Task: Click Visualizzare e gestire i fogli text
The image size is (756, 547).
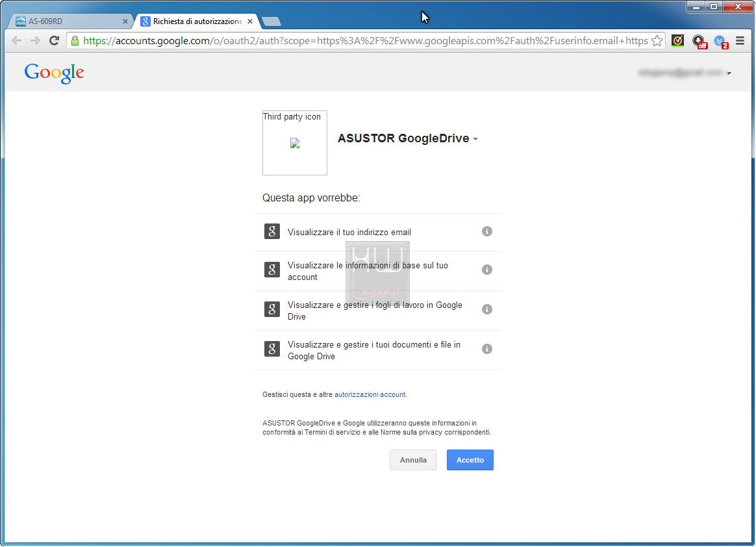Action: tap(375, 311)
